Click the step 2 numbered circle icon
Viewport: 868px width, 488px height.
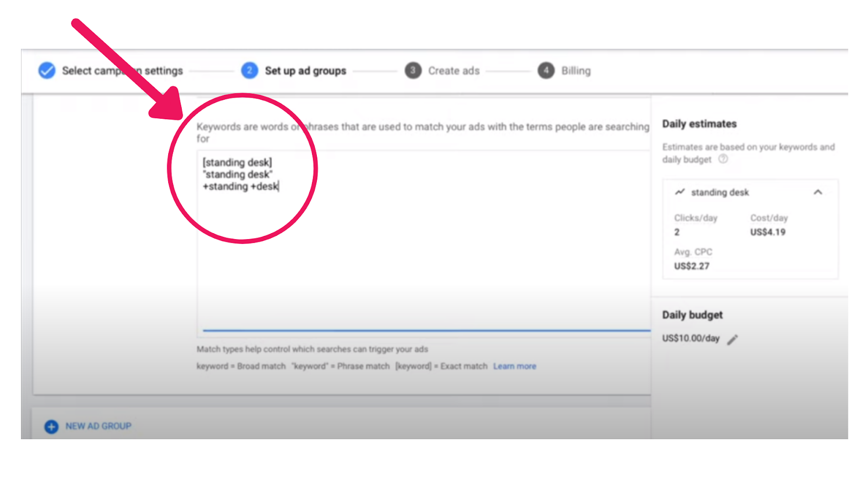[x=250, y=70]
